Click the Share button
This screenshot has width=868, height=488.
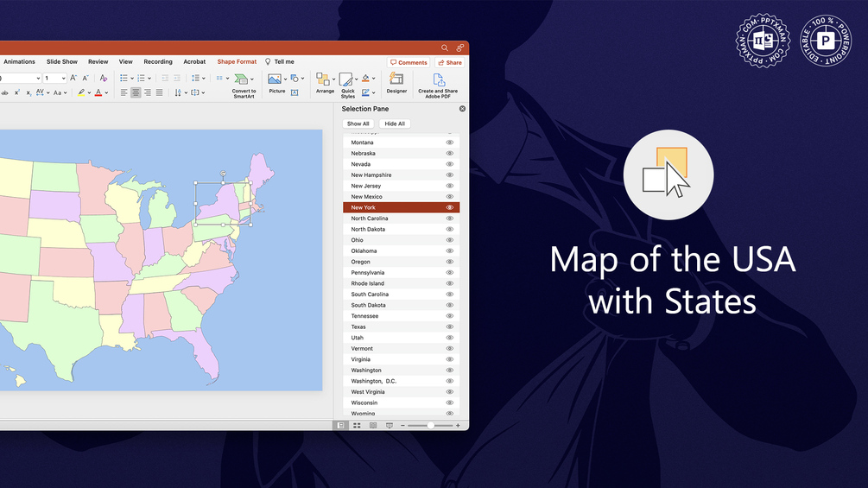449,62
